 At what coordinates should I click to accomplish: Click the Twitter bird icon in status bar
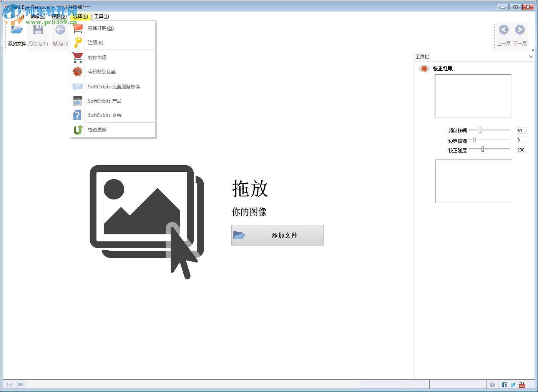[x=513, y=384]
